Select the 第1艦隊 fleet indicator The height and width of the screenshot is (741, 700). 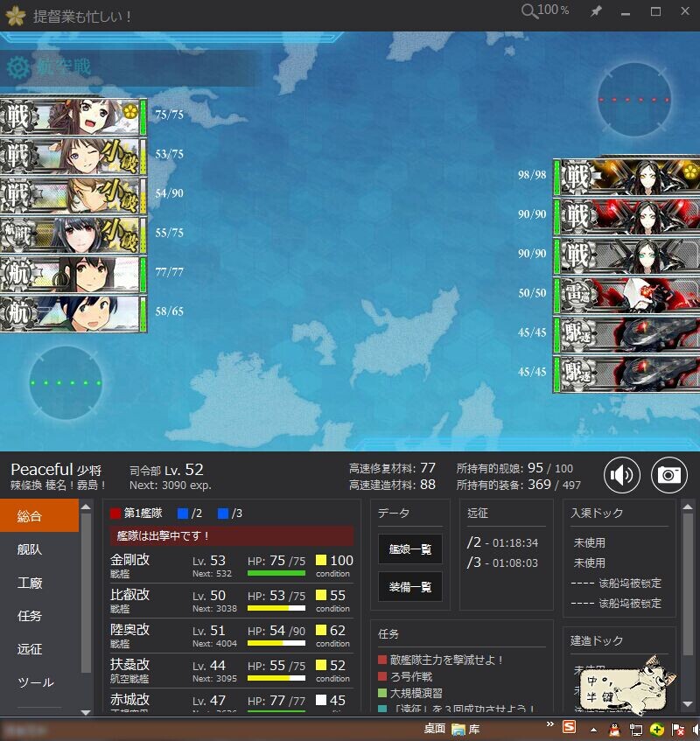[136, 514]
